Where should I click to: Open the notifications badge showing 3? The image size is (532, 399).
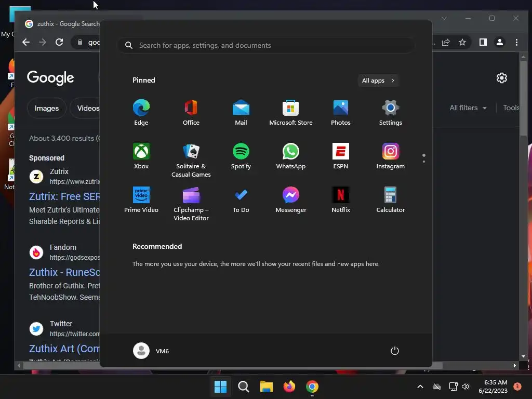click(517, 387)
